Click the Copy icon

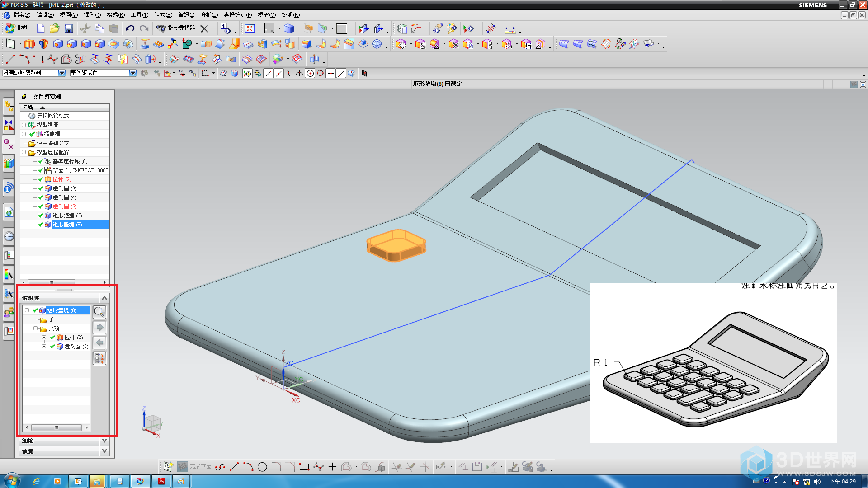click(99, 28)
